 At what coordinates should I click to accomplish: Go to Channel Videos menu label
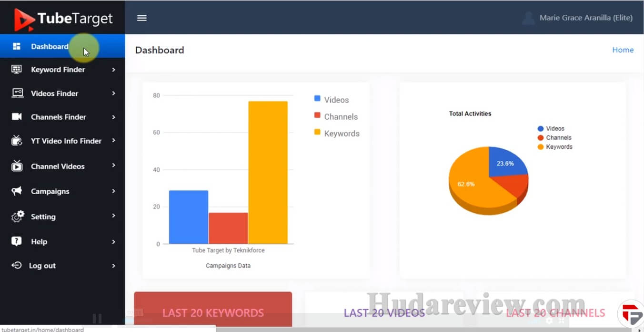[x=58, y=166]
